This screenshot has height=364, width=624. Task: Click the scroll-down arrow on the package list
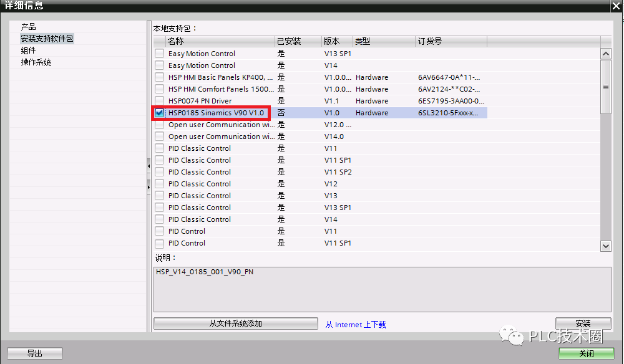point(605,246)
